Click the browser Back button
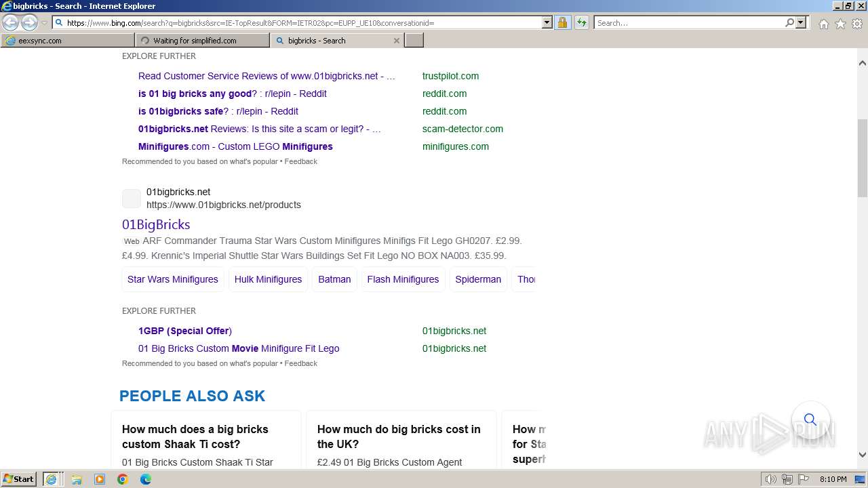 point(11,23)
